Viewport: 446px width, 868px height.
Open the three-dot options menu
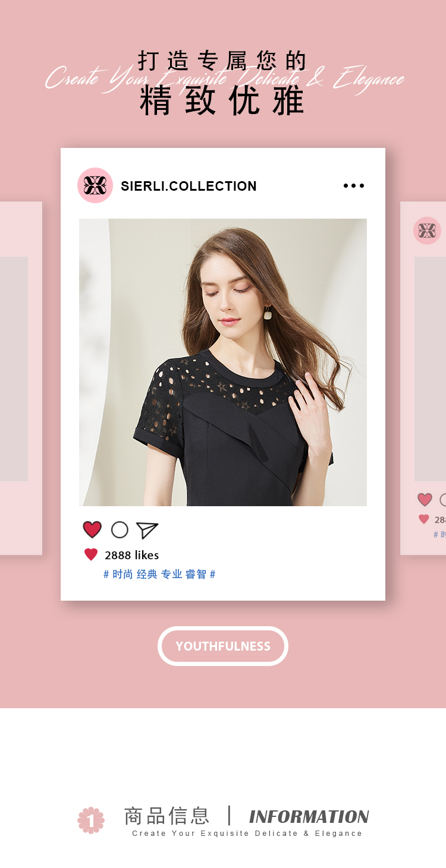tap(354, 186)
